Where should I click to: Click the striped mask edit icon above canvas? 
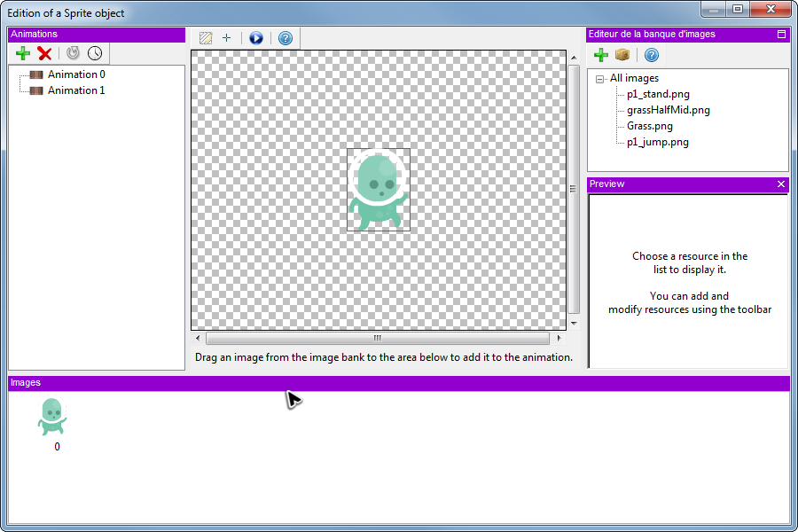tap(206, 38)
